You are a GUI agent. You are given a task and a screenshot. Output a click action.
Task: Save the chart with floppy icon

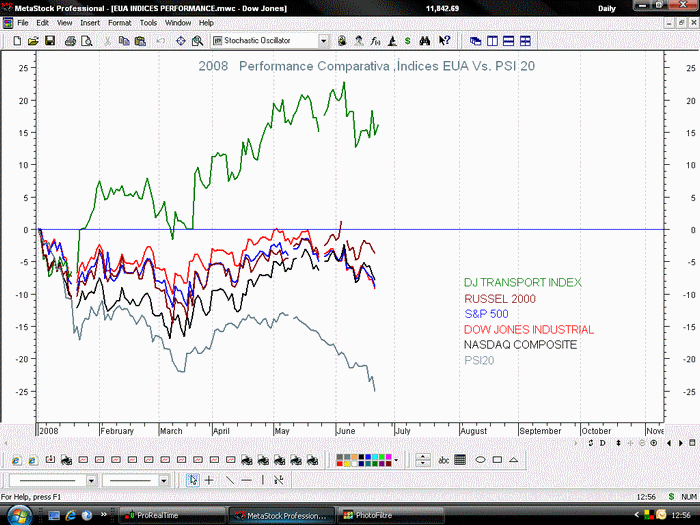pyautogui.click(x=50, y=41)
